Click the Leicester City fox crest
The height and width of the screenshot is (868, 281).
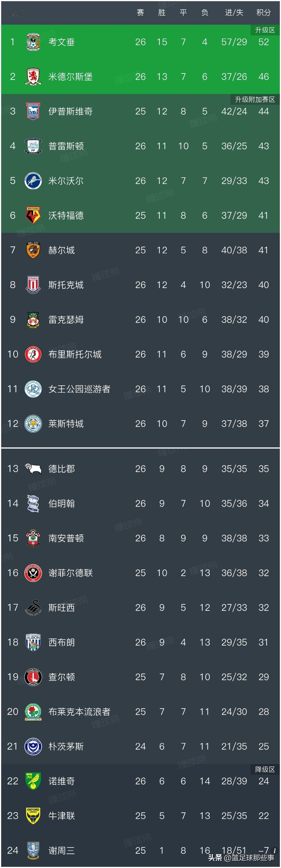pos(33,424)
